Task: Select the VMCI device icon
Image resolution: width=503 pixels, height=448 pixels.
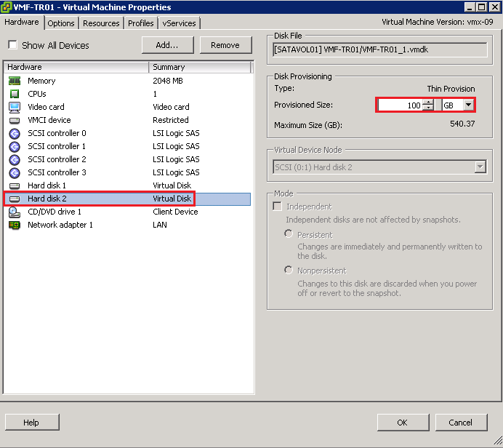Action: (x=15, y=120)
